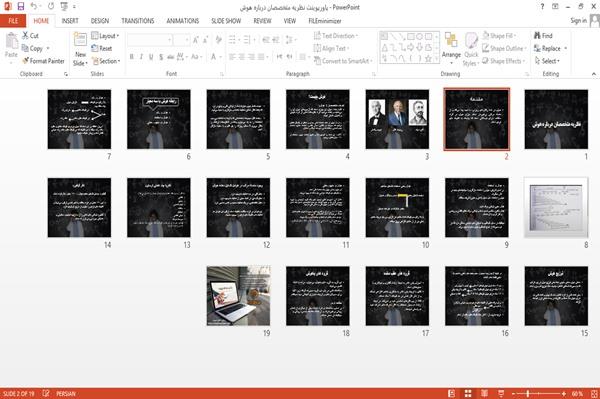Switch to Slide Sorter view in status bar
Screen dimensions: 600x399
click(x=468, y=394)
